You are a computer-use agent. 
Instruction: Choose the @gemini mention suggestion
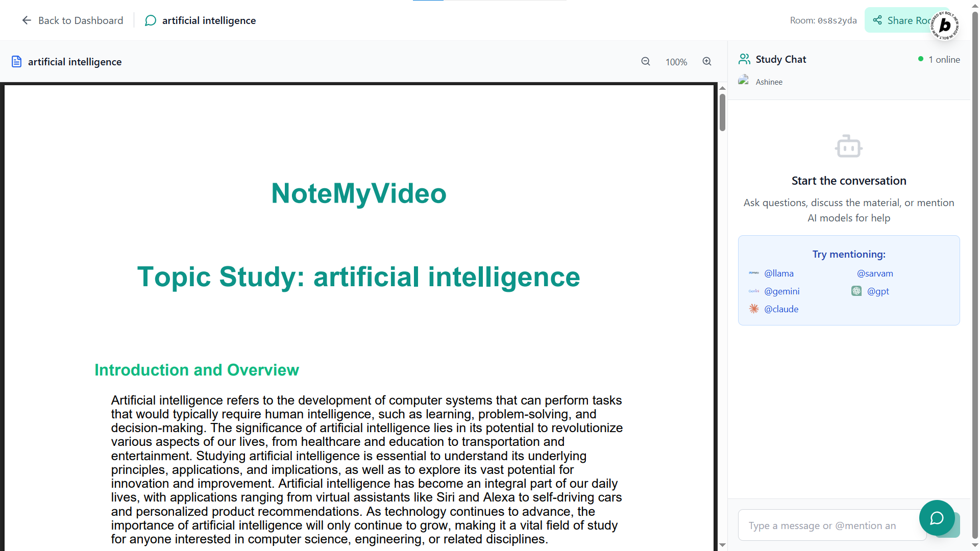click(781, 291)
